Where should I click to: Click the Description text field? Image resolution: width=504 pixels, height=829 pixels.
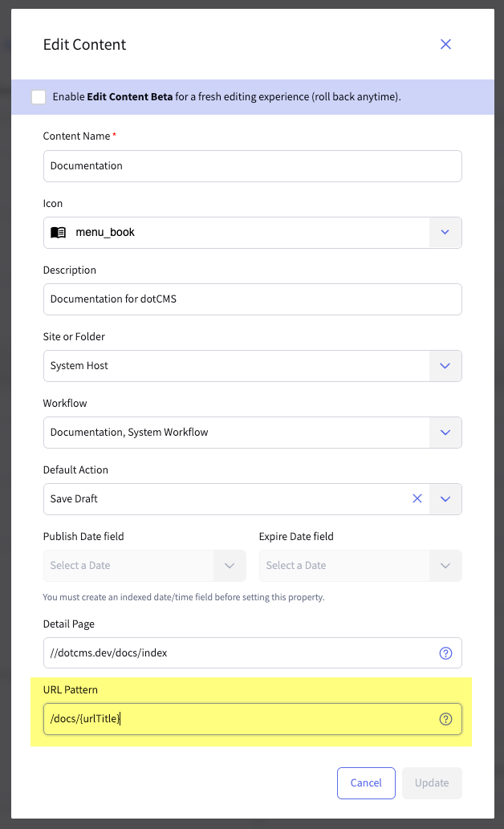[x=252, y=299]
